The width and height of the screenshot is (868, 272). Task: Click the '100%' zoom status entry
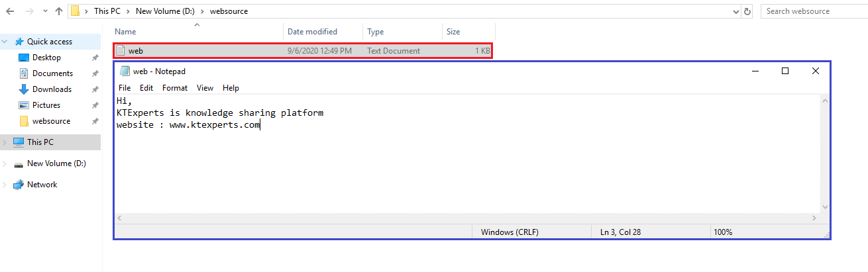723,232
